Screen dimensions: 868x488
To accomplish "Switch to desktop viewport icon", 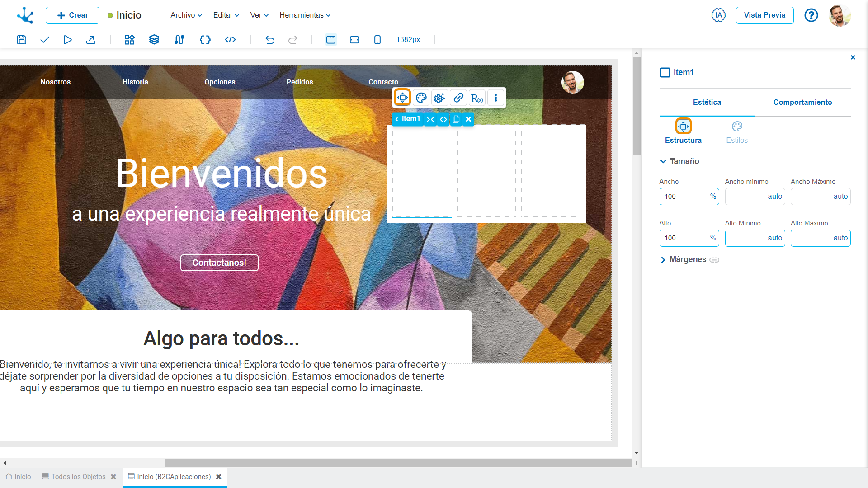I will point(331,40).
